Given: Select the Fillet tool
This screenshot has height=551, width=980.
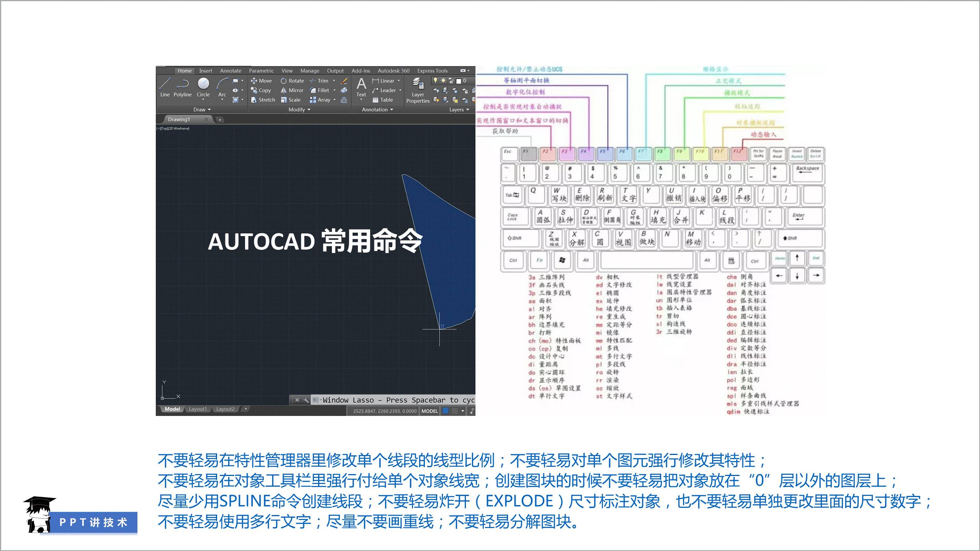Looking at the screenshot, I should pos(320,90).
